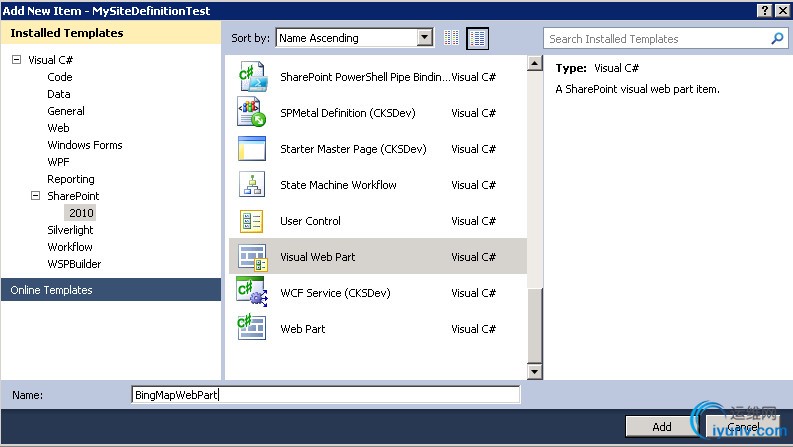793x447 pixels.
Task: Select the WSPBuilder category
Action: click(74, 264)
